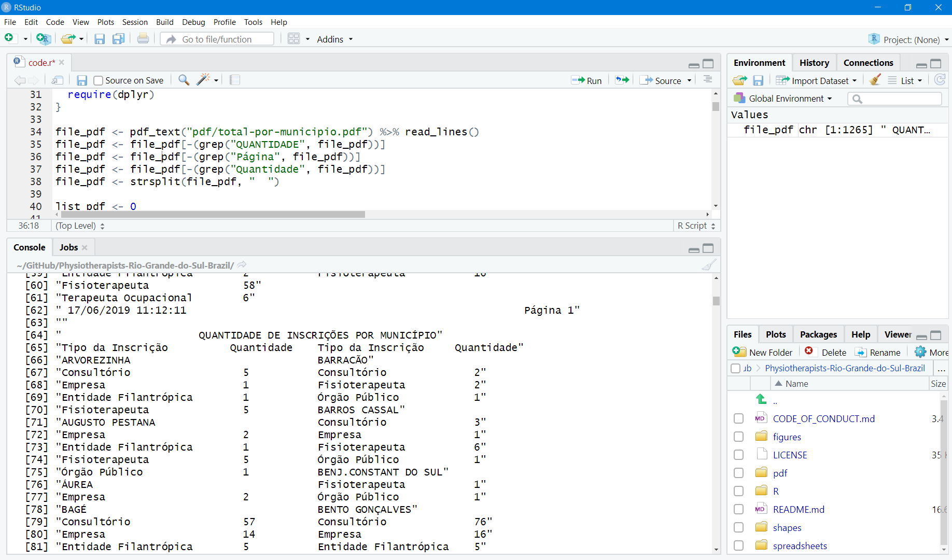Image resolution: width=952 pixels, height=560 pixels.
Task: Enable the Source on Save checkbox
Action: (99, 80)
